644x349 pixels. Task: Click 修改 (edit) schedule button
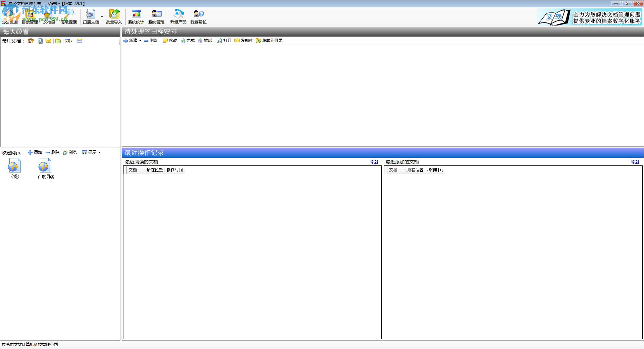click(170, 41)
